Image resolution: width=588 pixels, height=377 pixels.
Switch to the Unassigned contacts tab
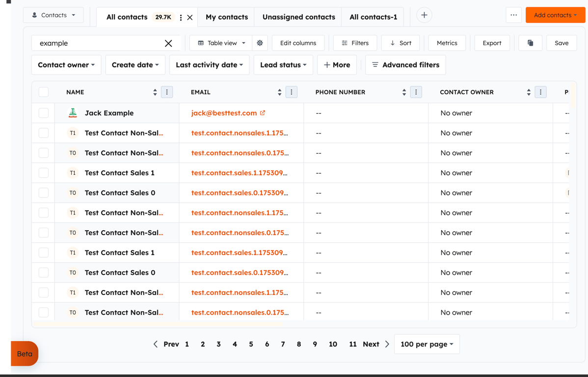297,16
